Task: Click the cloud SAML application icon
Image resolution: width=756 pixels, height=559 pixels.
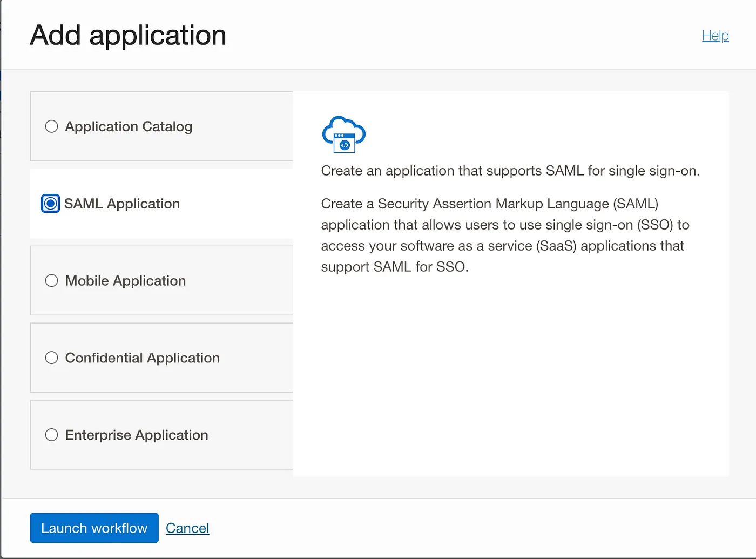Action: (344, 134)
